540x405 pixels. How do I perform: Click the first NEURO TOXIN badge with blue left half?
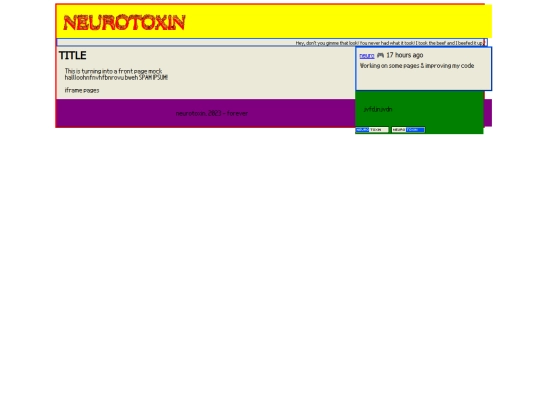[372, 130]
